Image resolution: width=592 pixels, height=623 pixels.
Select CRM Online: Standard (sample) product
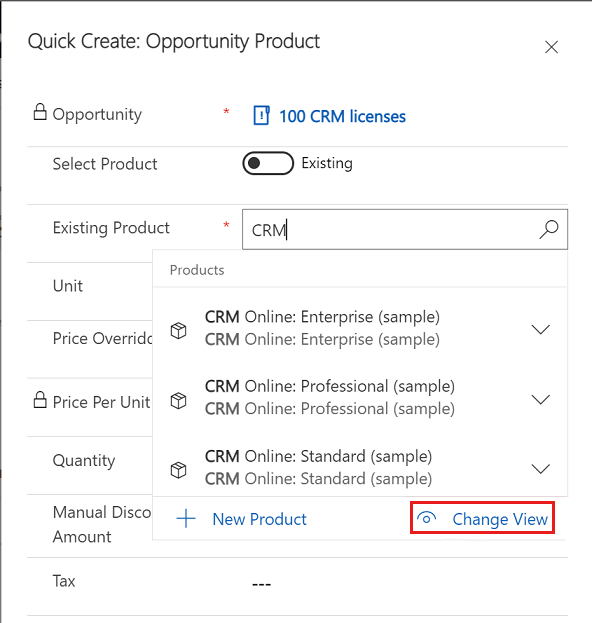click(360, 468)
